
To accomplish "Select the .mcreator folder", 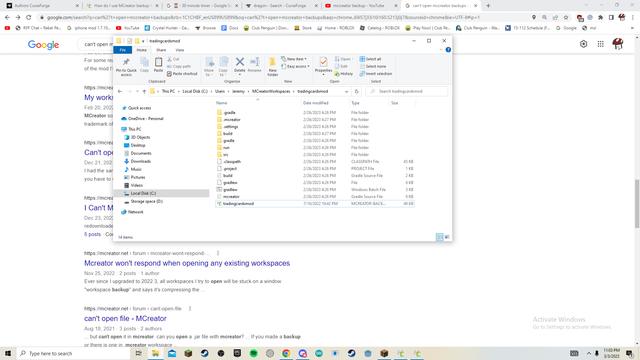I will click(315, 120).
